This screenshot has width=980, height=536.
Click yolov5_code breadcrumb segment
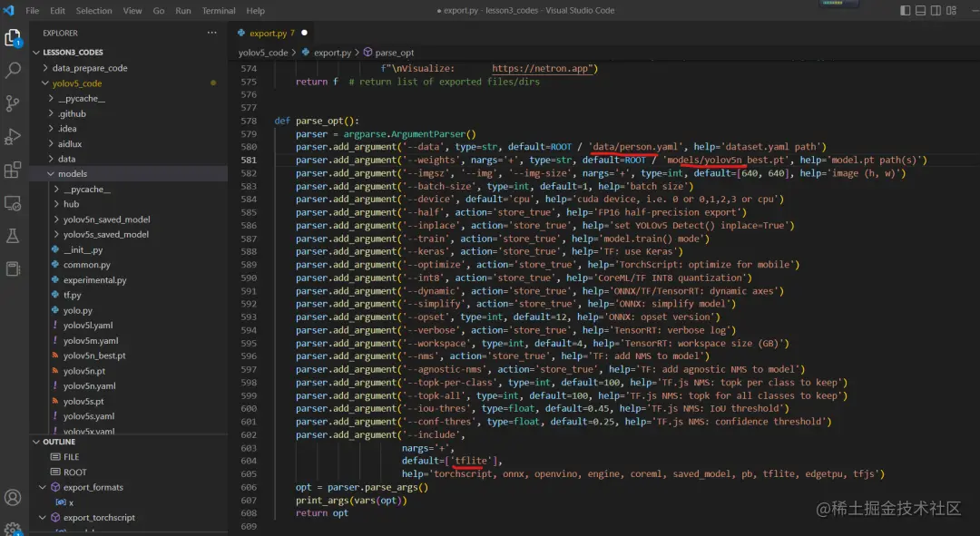point(263,53)
